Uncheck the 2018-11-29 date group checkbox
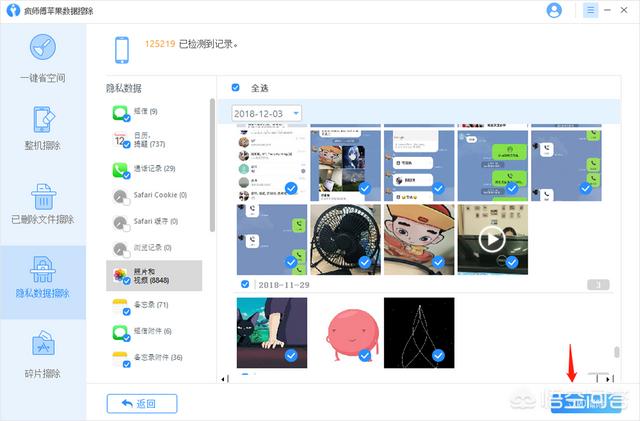Viewport: 640px width, 421px height. pos(244,284)
